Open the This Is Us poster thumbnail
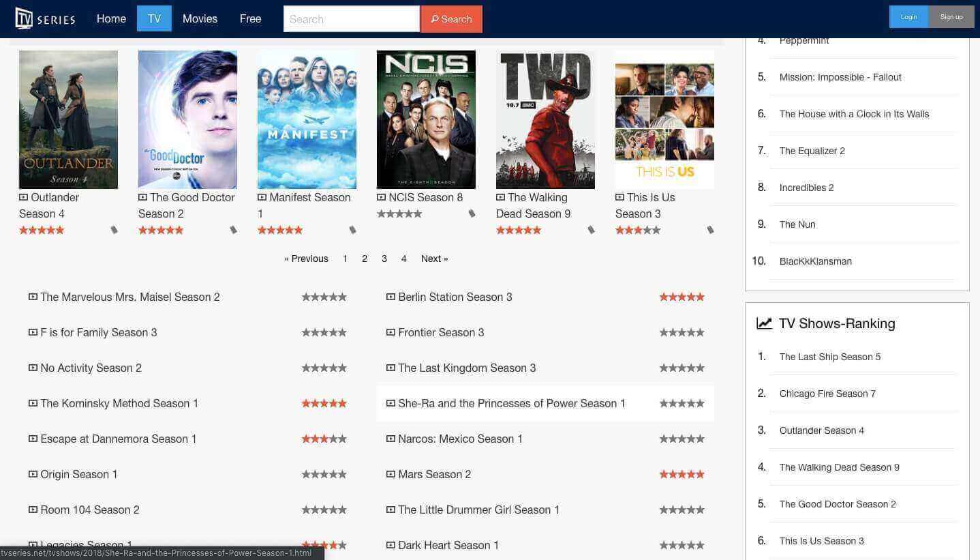The height and width of the screenshot is (560, 980). 664,119
